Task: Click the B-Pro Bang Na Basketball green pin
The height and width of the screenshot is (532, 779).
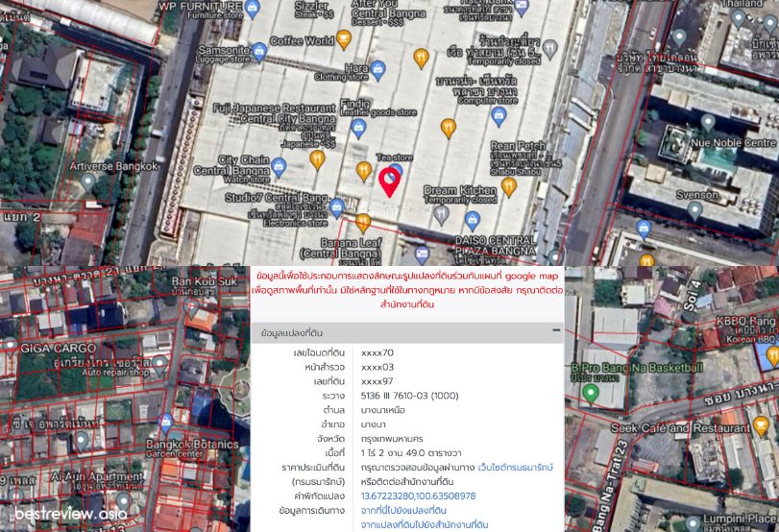Action: coord(590,394)
